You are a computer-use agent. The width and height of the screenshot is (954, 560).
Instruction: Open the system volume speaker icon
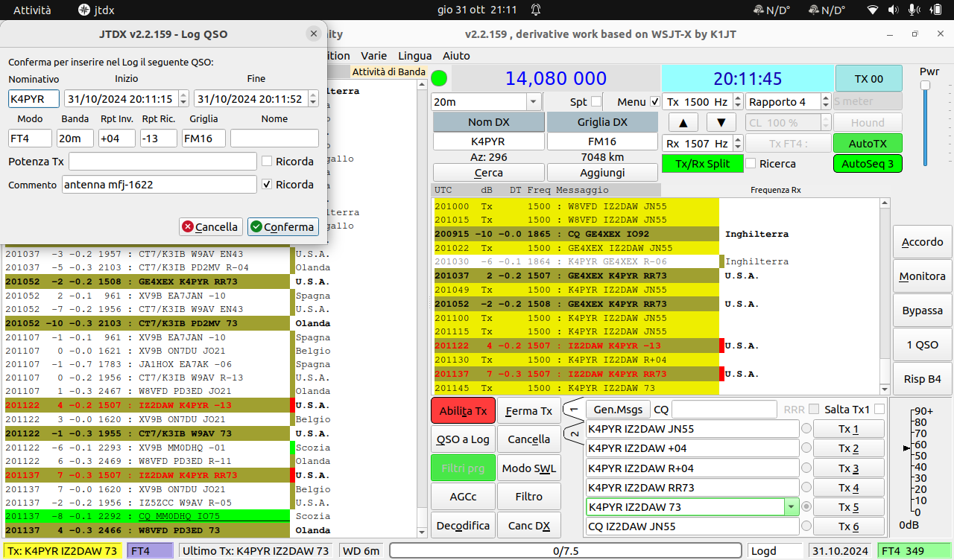click(x=894, y=10)
